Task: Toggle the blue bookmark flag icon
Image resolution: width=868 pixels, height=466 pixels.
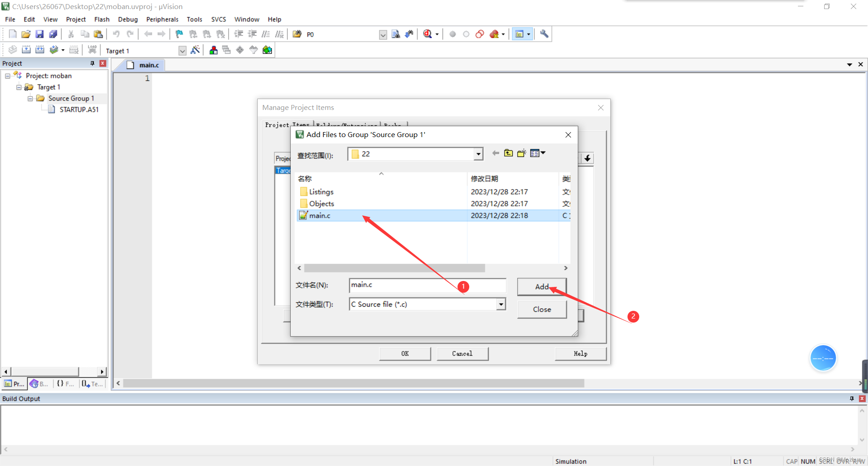Action: (179, 34)
